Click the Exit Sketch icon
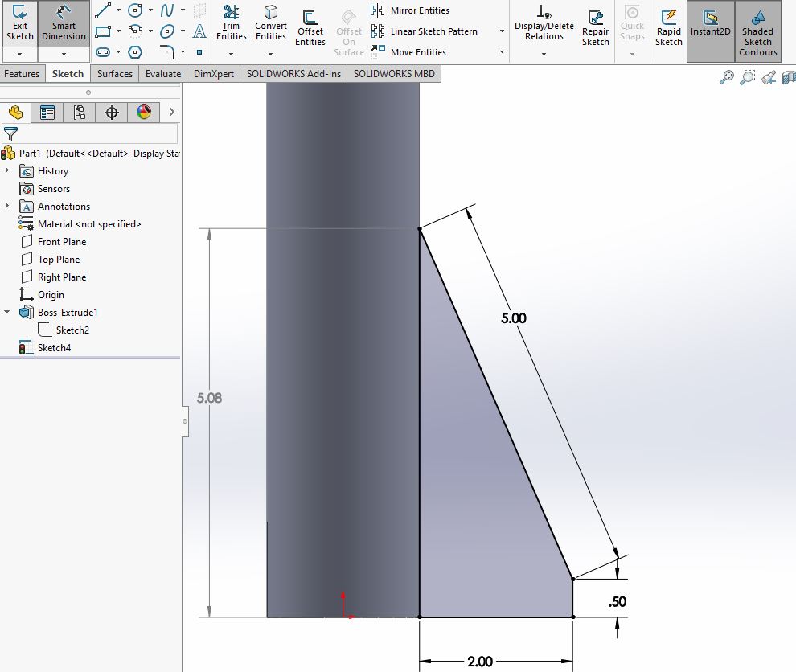The height and width of the screenshot is (672, 796). (x=20, y=23)
